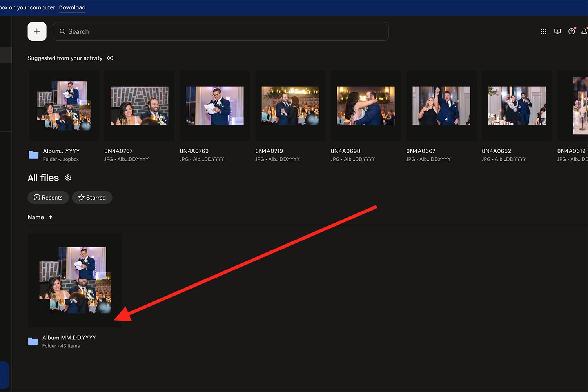This screenshot has height=392, width=588.
Task: Click the Name column header
Action: coord(36,217)
